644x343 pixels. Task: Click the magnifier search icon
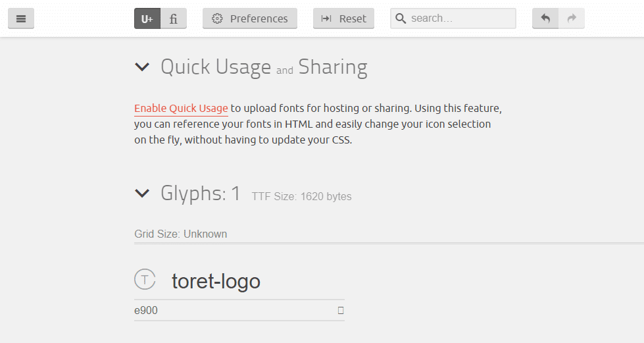point(401,18)
